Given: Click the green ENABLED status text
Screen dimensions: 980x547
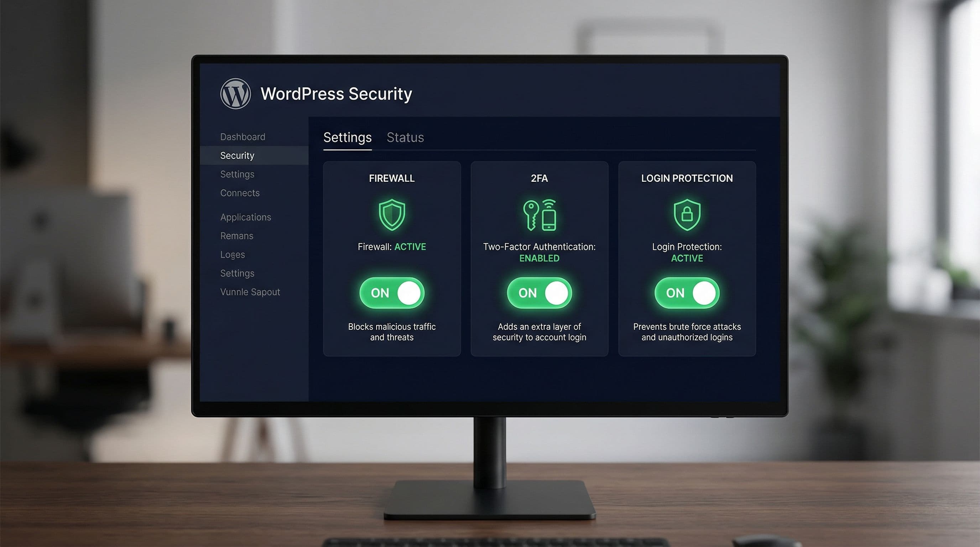Looking at the screenshot, I should (539, 258).
